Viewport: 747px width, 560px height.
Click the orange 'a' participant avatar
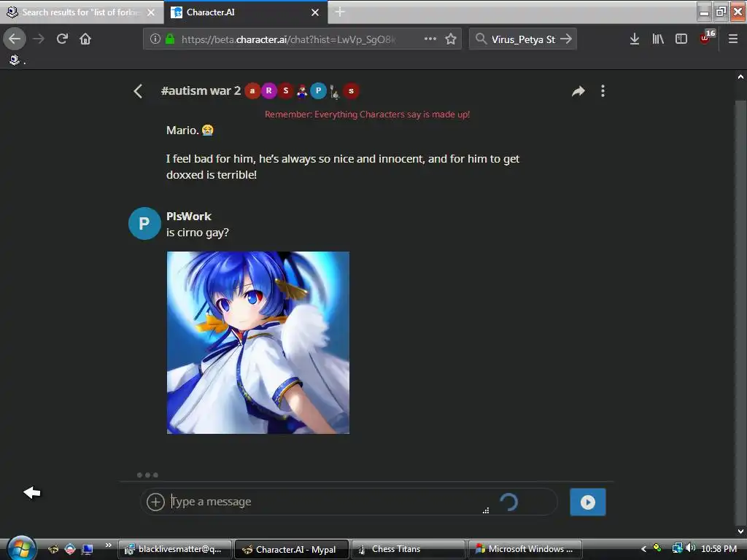(252, 91)
